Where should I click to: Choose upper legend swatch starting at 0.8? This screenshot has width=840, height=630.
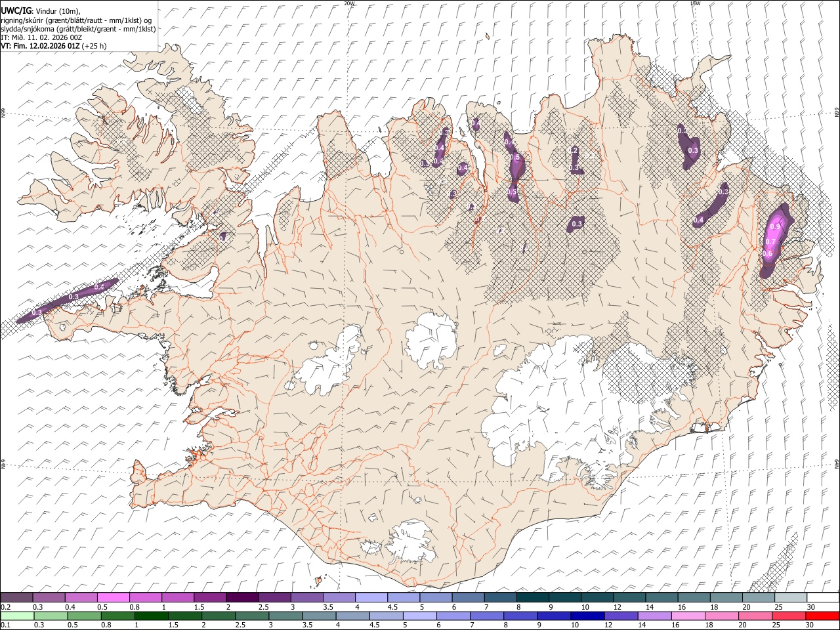click(x=146, y=597)
